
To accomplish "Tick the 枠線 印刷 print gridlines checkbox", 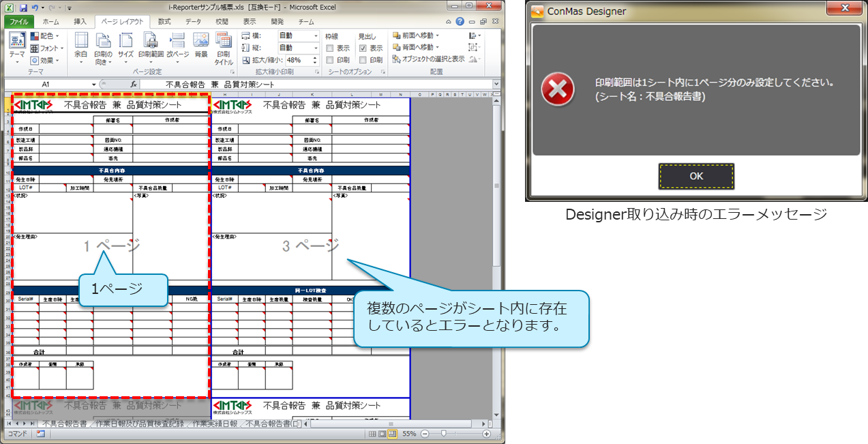I will (x=330, y=60).
